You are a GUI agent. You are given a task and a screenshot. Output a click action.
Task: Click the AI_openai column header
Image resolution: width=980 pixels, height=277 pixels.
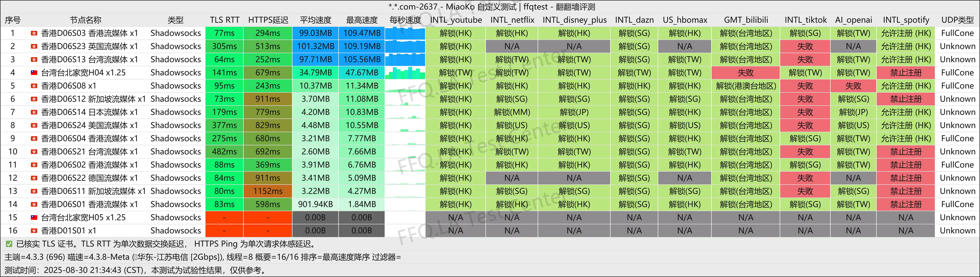pos(853,20)
